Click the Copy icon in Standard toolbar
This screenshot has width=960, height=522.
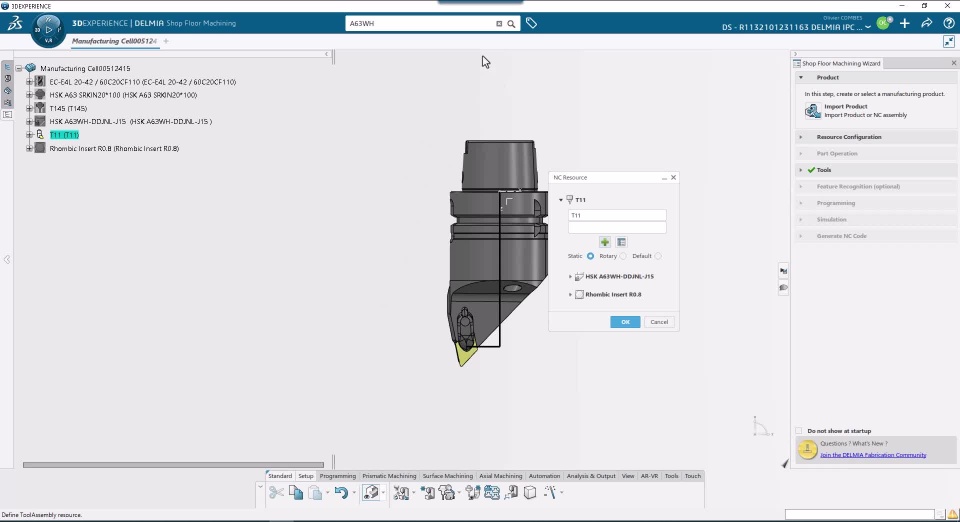click(x=296, y=492)
